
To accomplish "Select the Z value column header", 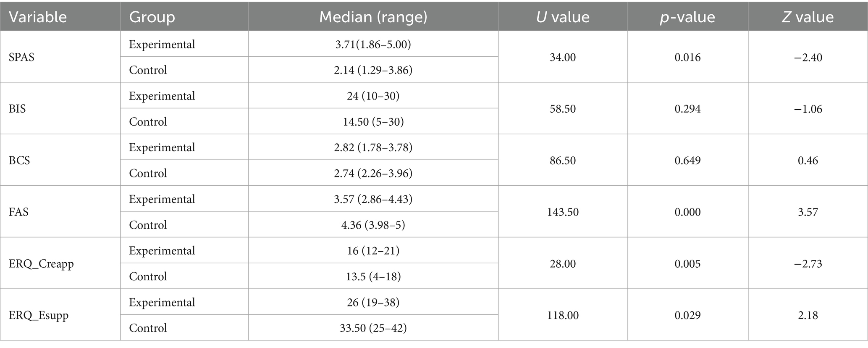I will [808, 17].
